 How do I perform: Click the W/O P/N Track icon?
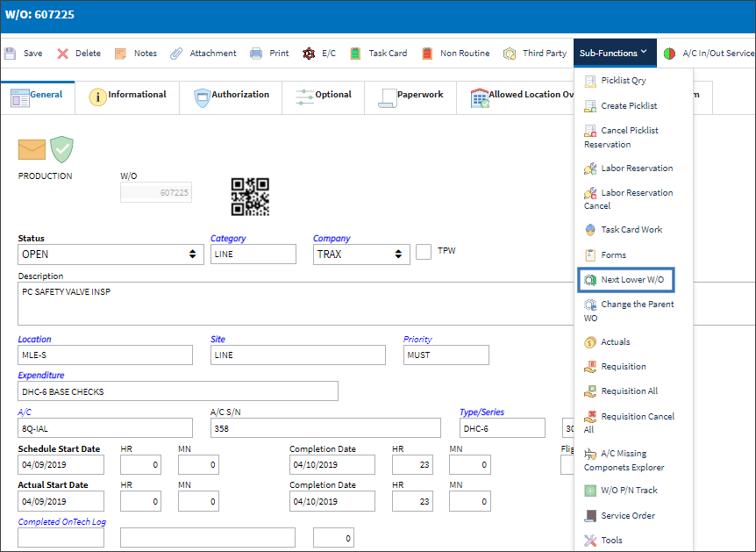coord(590,491)
